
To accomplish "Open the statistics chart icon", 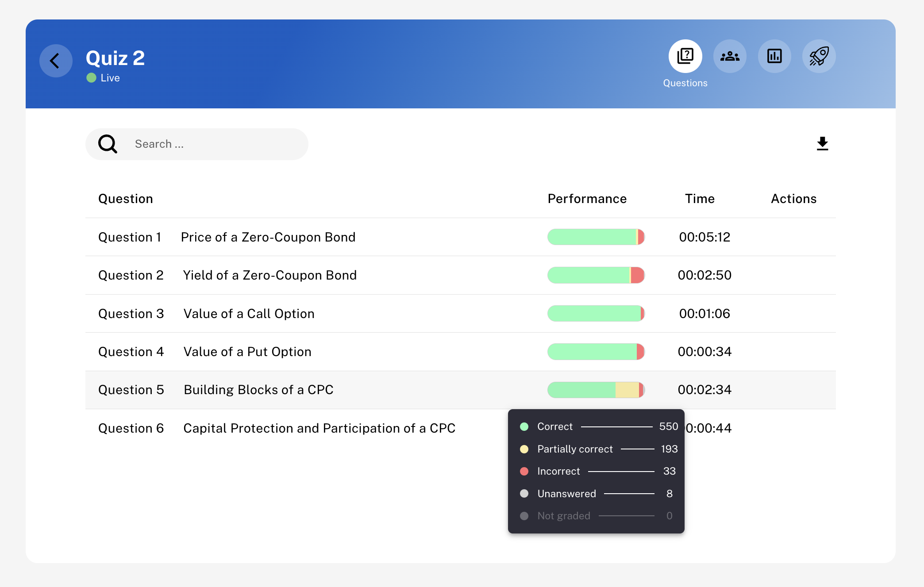I will pos(774,56).
